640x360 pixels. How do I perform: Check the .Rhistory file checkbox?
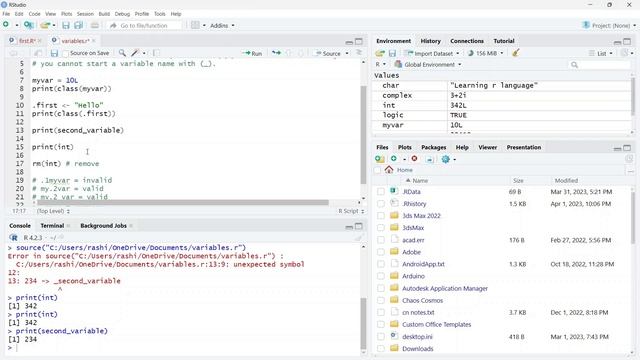click(x=381, y=204)
